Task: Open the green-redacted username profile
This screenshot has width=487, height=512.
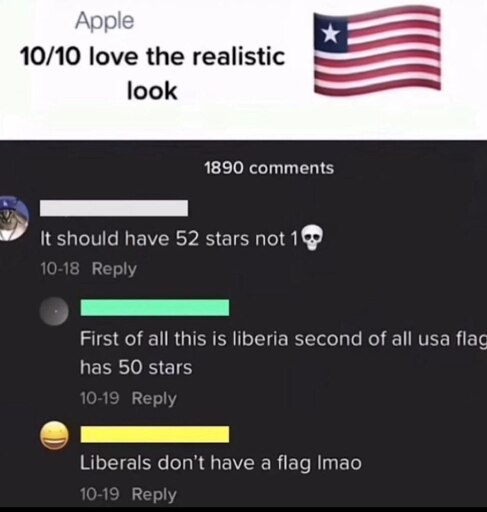Action: tap(155, 307)
